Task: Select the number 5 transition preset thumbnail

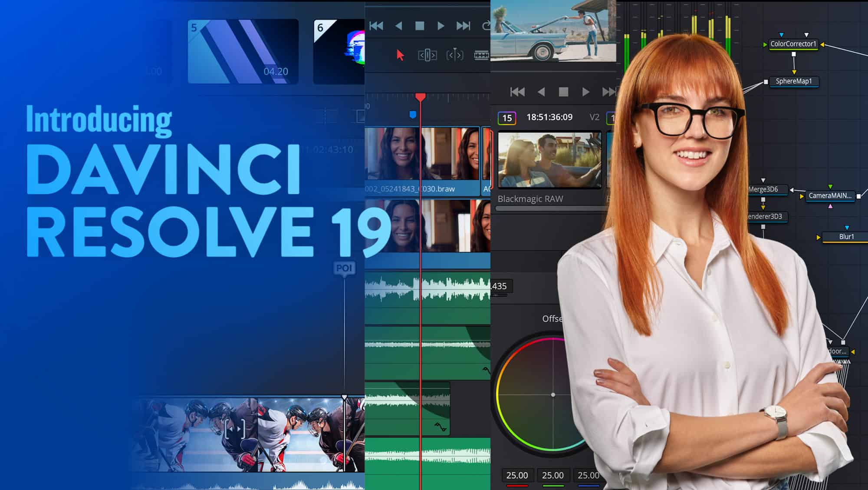Action: click(x=243, y=51)
